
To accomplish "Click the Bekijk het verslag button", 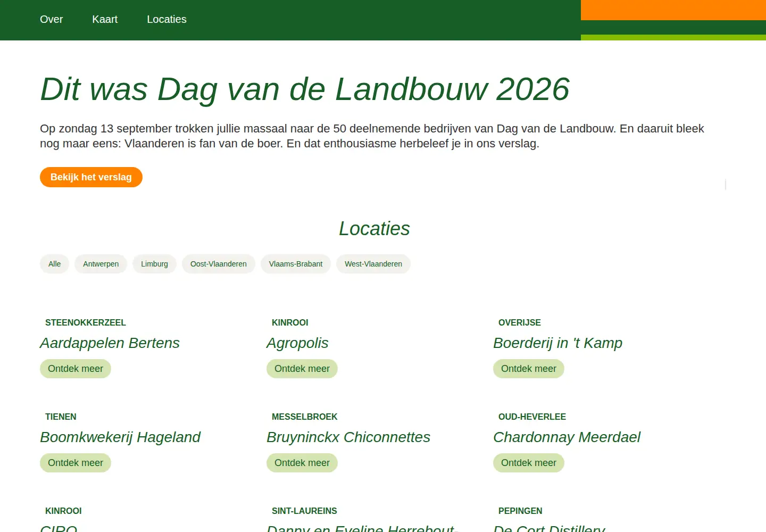I will (91, 177).
